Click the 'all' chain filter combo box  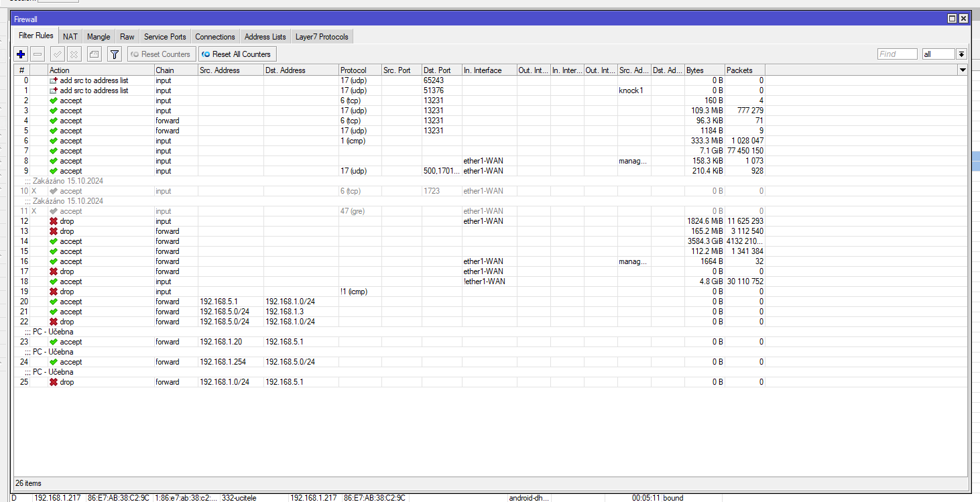click(x=938, y=54)
